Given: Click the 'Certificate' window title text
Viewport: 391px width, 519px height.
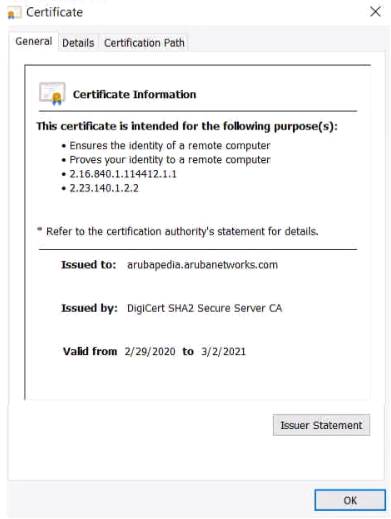Looking at the screenshot, I should [54, 12].
